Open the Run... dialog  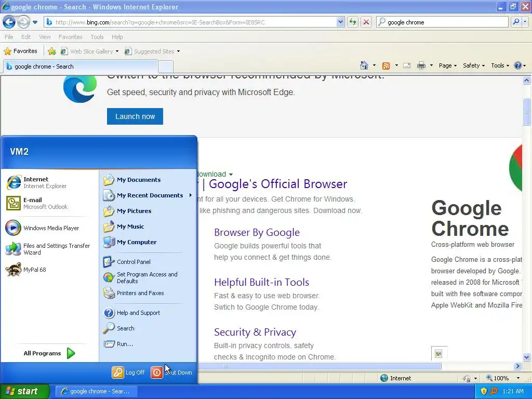148,344
